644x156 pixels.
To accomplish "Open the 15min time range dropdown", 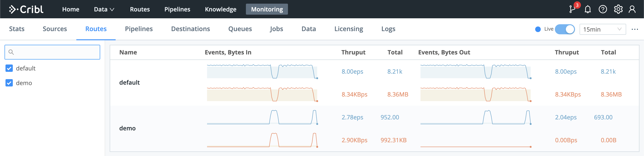I will tap(602, 29).
